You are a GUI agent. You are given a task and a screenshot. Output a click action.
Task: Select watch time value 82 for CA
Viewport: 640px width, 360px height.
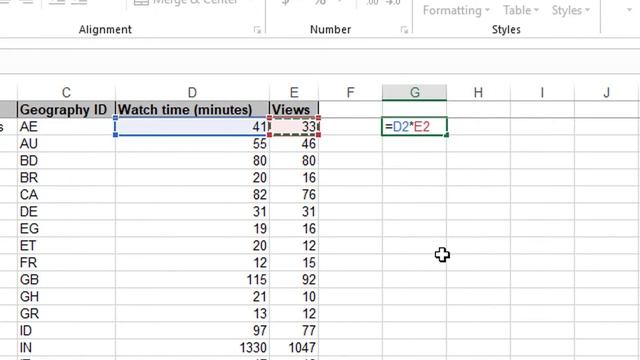pos(192,195)
